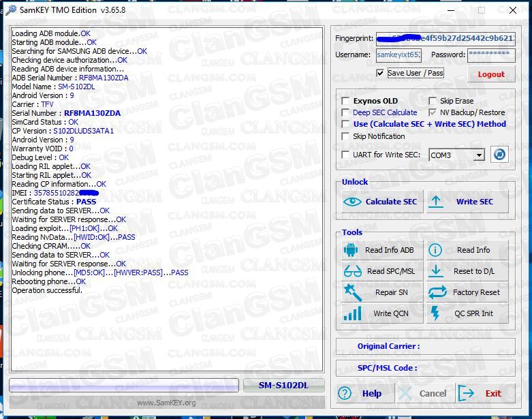Viewport: 532px width, 419px height.
Task: Enable the Exynos OLD checkbox
Action: point(345,101)
